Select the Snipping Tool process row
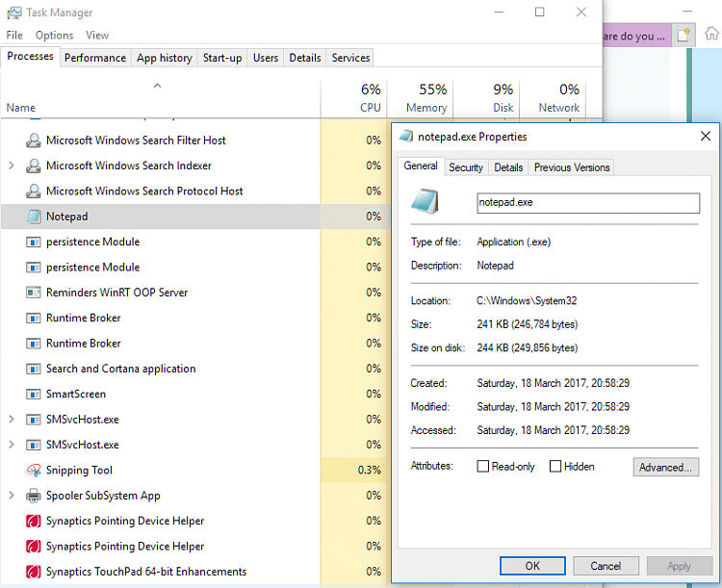The image size is (722, 588). 195,471
